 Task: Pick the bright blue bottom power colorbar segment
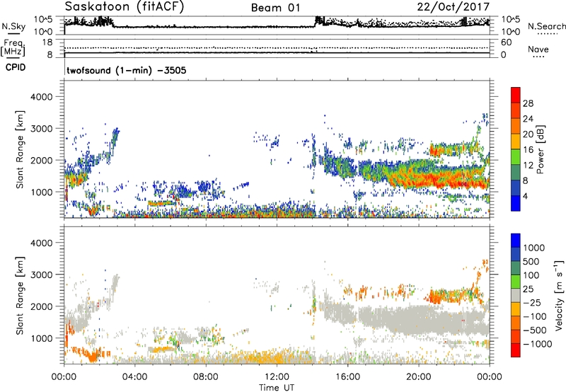click(516, 203)
